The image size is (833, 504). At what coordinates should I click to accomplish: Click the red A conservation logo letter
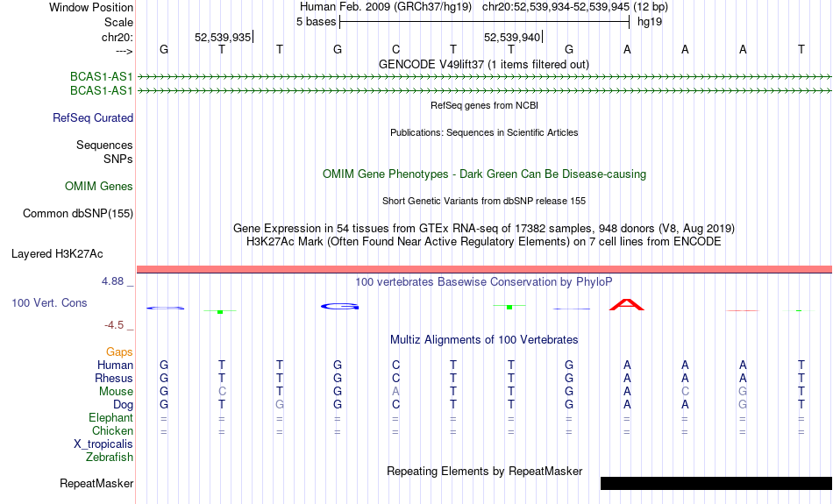tap(626, 305)
